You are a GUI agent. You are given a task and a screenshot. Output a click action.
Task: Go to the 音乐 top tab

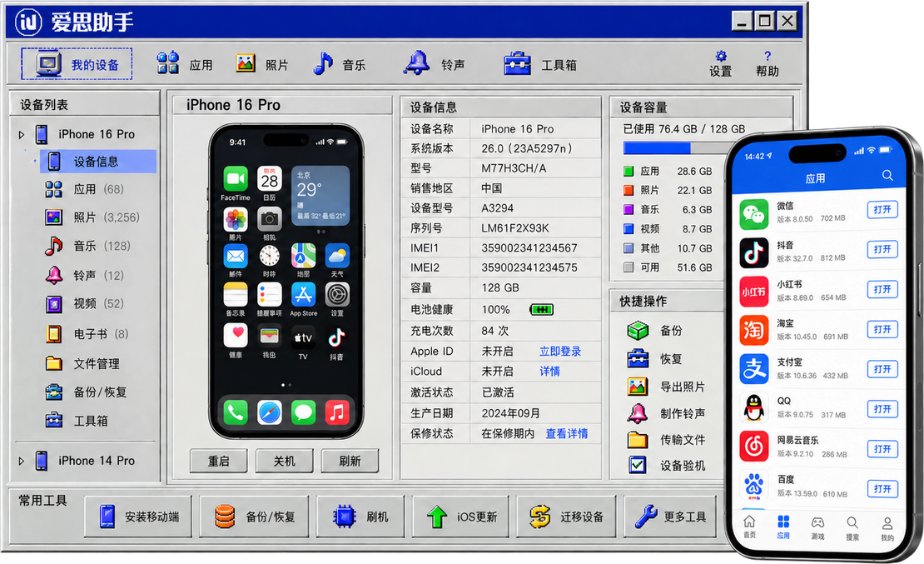340,63
